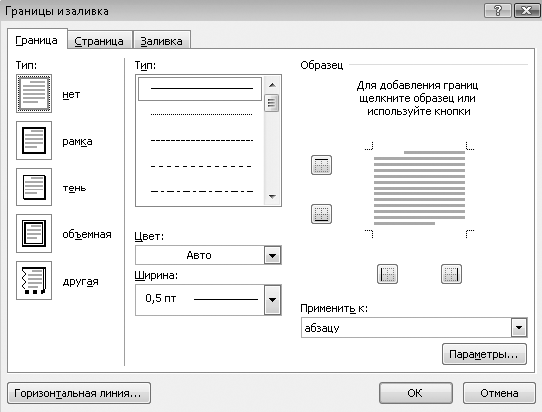The image size is (542, 412).
Task: Toggle the bottom border button in preview
Action: click(321, 214)
